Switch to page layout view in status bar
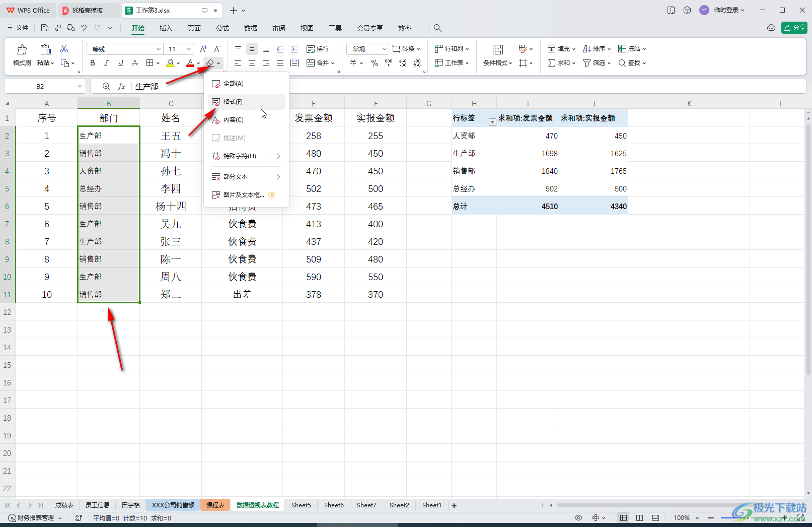The width and height of the screenshot is (812, 527). [x=639, y=518]
